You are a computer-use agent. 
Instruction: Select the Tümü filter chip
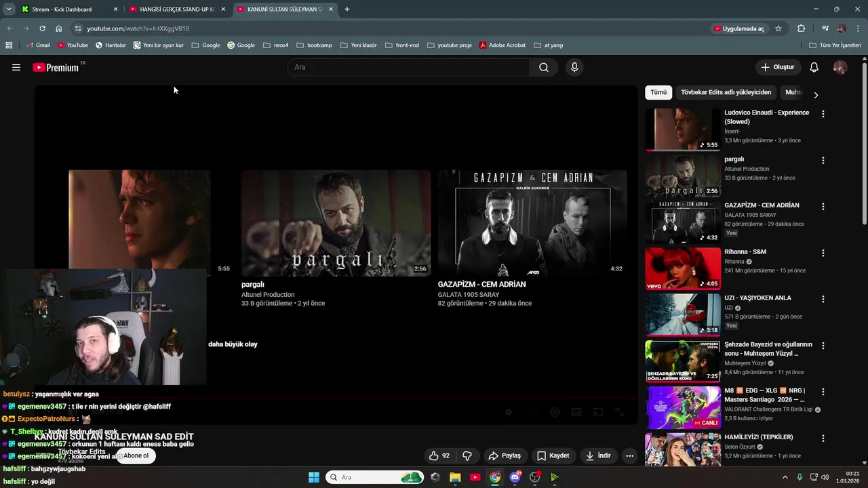pyautogui.click(x=658, y=92)
